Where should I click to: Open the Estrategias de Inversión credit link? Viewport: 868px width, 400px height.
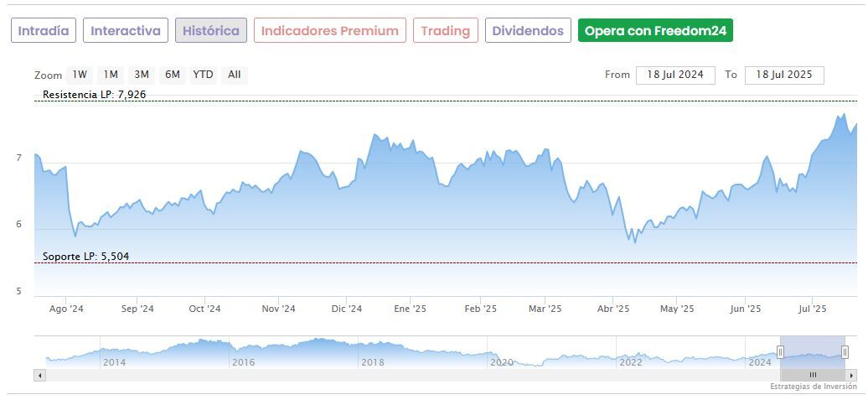click(x=814, y=387)
